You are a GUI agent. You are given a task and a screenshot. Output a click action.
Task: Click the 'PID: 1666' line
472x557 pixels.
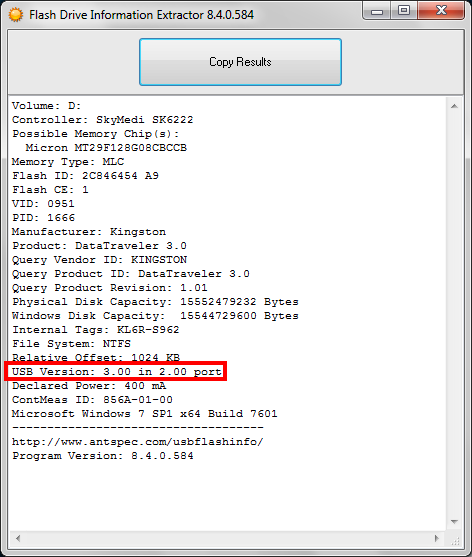point(43,218)
